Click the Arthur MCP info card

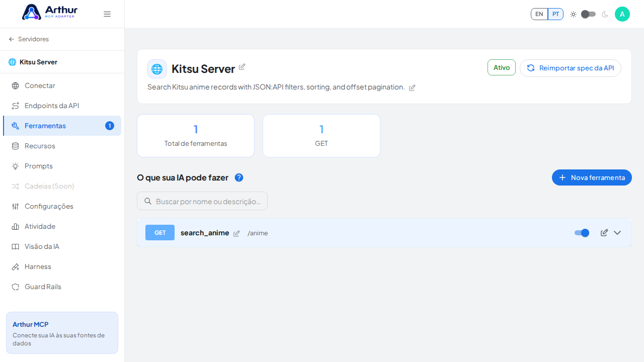(x=62, y=333)
